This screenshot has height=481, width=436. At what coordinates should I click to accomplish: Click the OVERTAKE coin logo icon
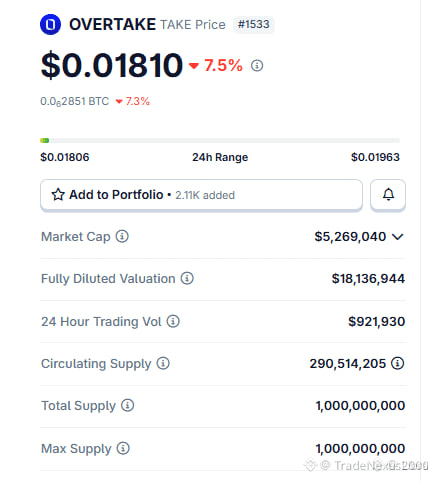click(x=50, y=24)
